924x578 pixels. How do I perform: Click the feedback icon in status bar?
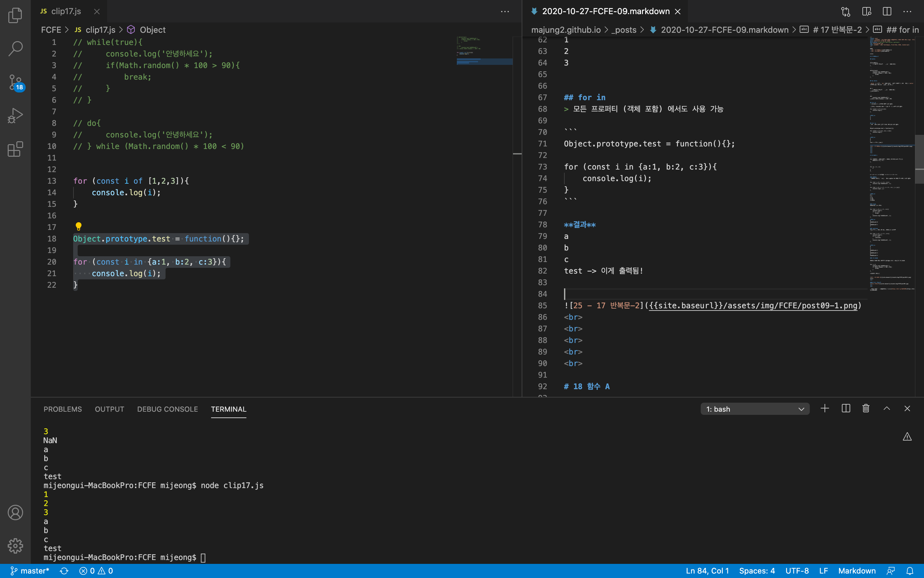point(891,571)
